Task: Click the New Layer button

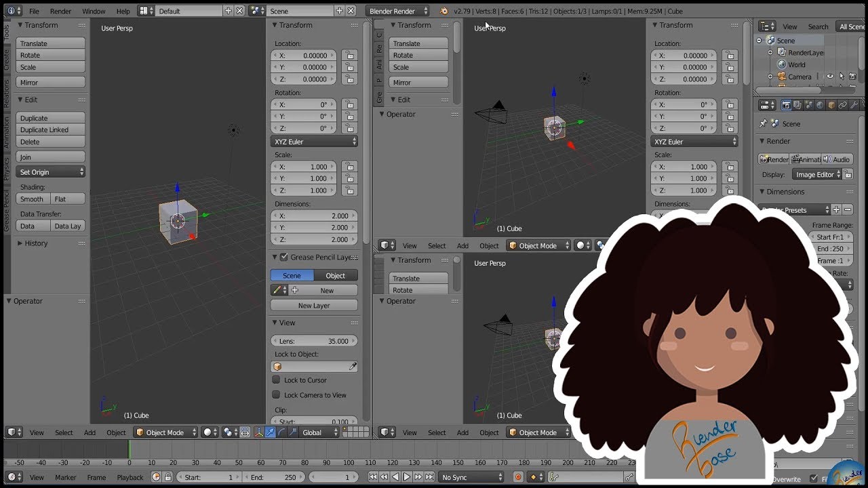Action: click(x=314, y=306)
